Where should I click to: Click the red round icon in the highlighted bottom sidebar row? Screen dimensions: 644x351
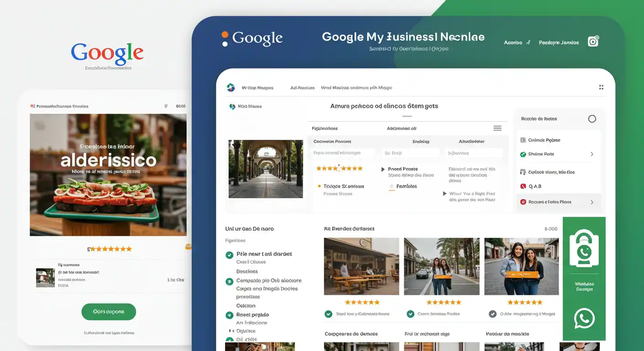click(x=523, y=202)
